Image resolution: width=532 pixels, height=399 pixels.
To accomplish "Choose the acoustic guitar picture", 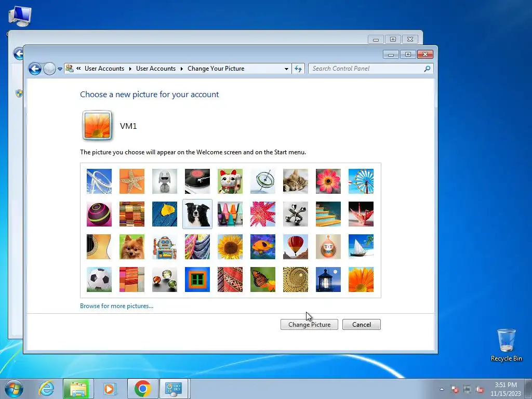I will 99,247.
